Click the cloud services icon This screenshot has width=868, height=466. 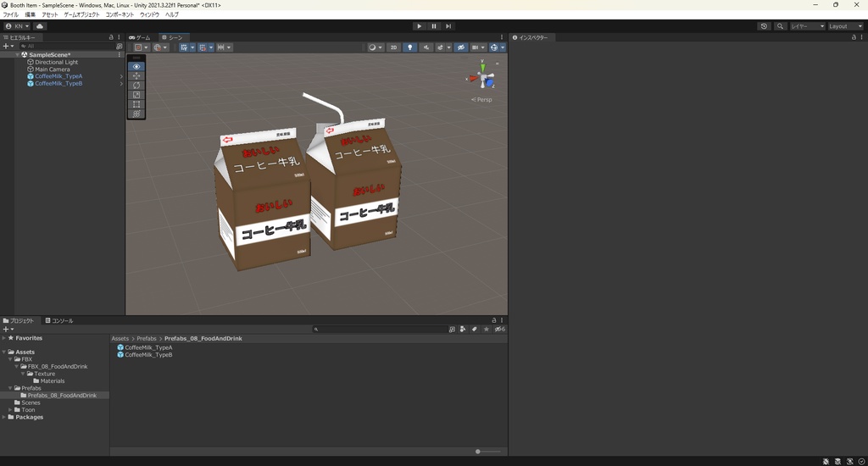coord(40,26)
